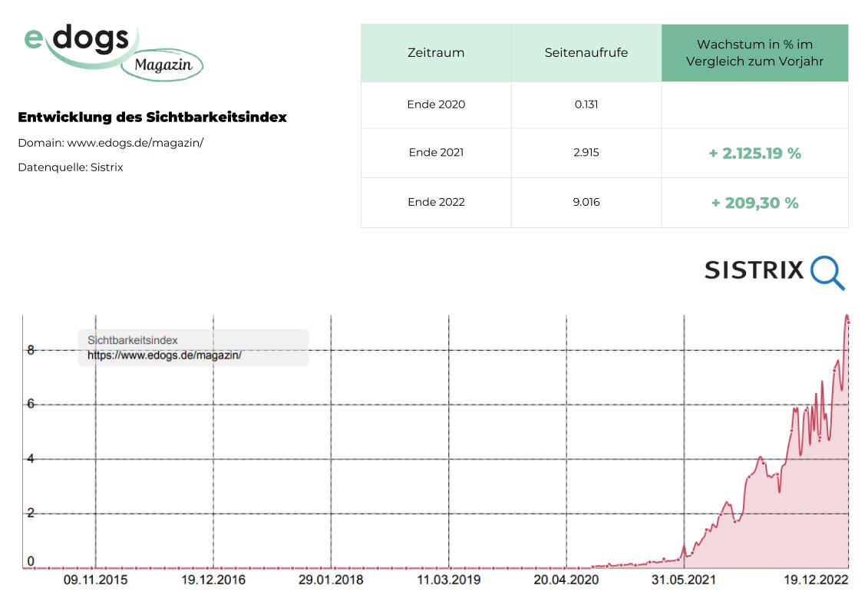Select the Zeitraum column header
The image size is (868, 595).
click(x=436, y=53)
